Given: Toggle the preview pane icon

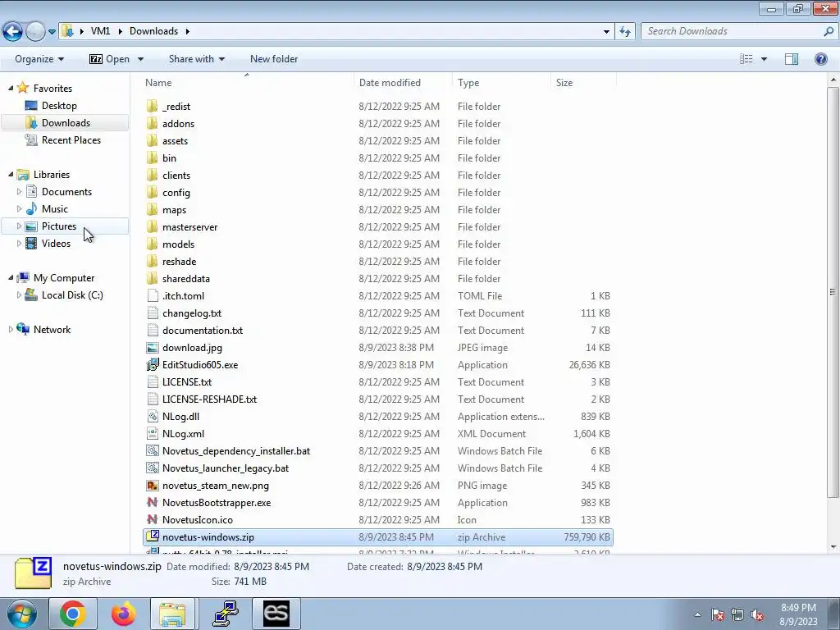Looking at the screenshot, I should pyautogui.click(x=792, y=59).
